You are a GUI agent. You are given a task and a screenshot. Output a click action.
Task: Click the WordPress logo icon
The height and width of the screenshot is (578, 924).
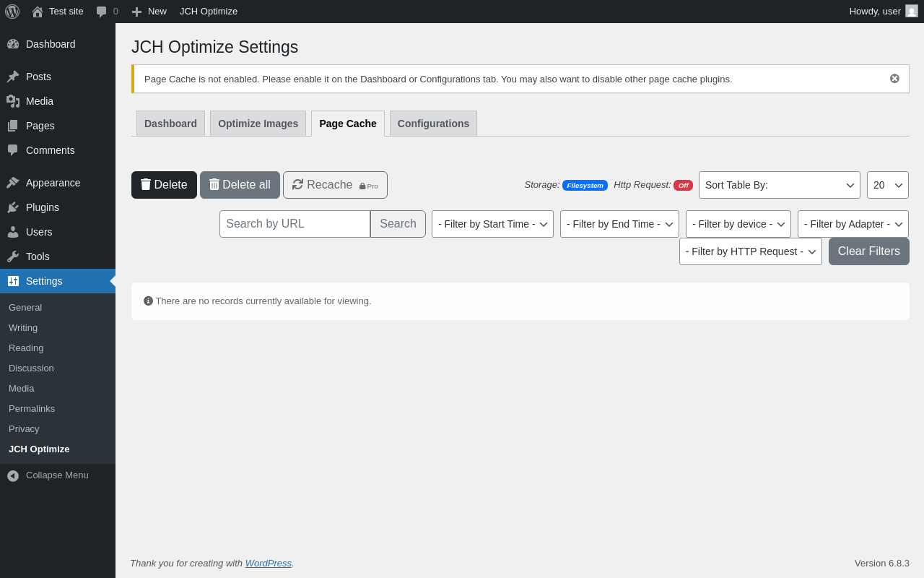click(x=12, y=12)
